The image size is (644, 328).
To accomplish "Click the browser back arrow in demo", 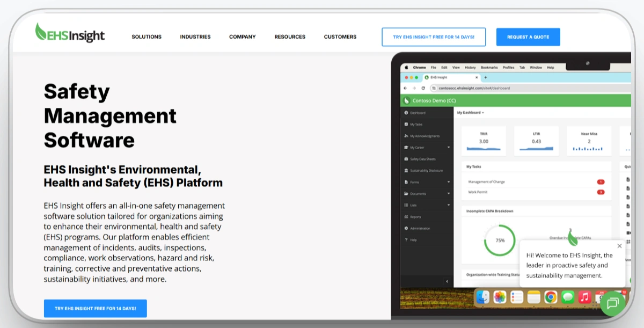I will [406, 88].
